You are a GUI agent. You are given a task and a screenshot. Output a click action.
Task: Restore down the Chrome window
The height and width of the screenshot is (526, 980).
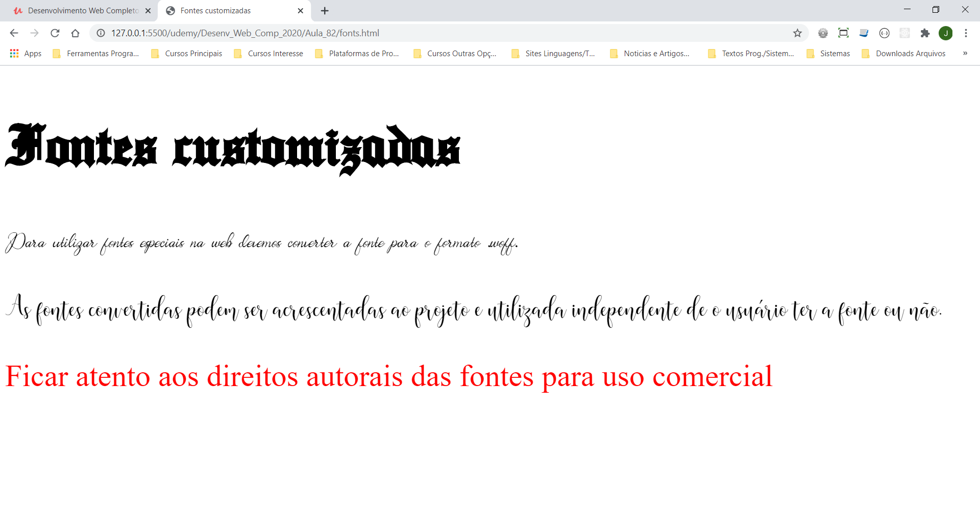[x=936, y=10]
